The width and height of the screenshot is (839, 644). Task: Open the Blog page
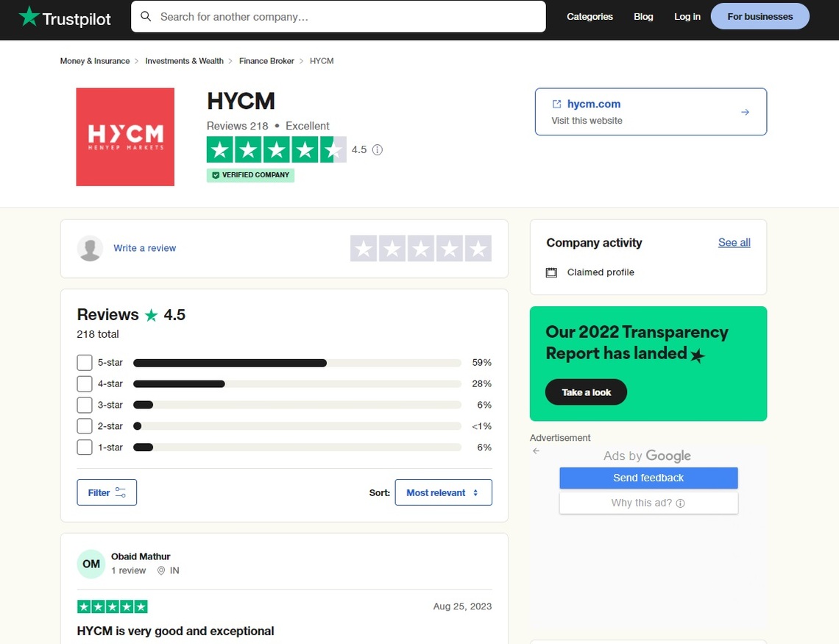tap(643, 17)
